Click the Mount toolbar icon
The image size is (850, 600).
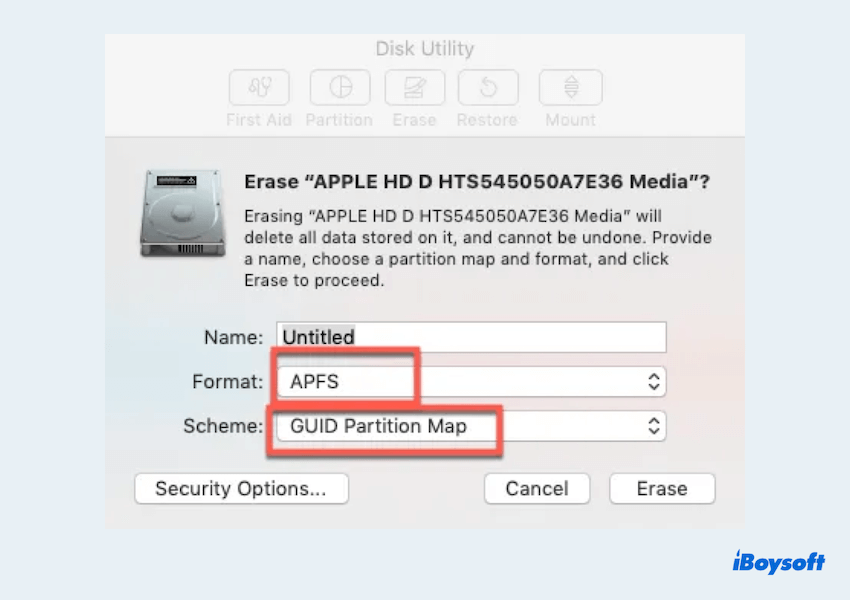coord(569,87)
